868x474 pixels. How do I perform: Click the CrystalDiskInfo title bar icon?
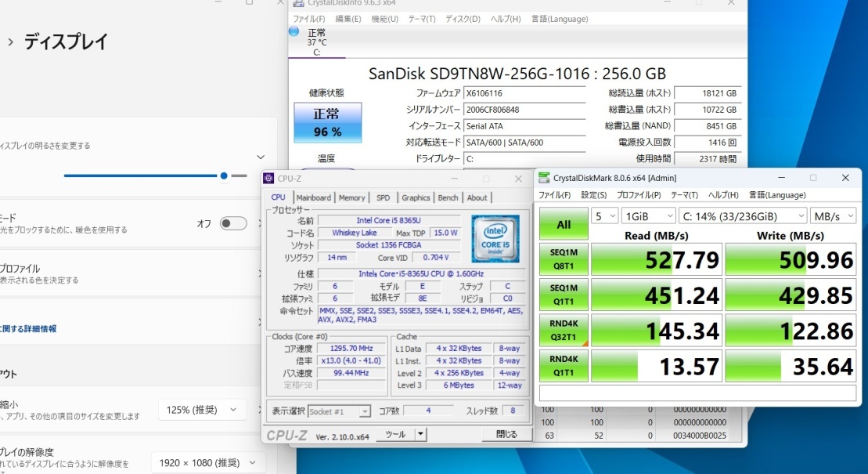[298, 3]
